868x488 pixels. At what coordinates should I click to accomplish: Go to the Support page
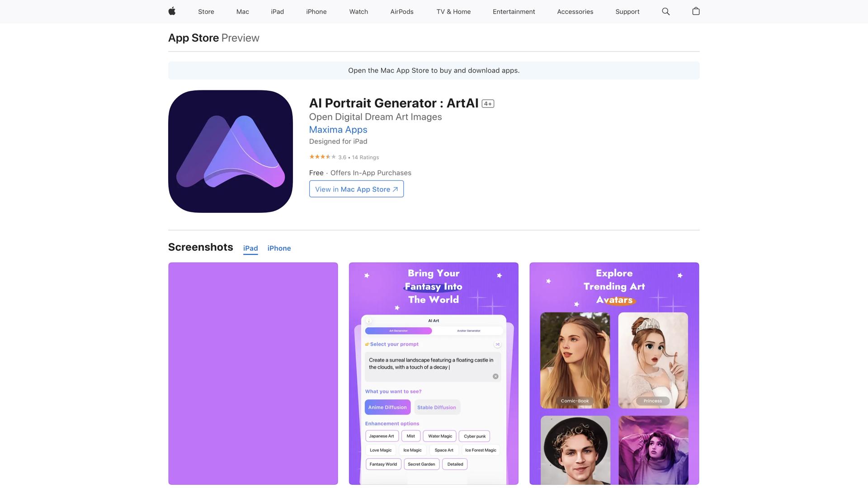pyautogui.click(x=627, y=12)
